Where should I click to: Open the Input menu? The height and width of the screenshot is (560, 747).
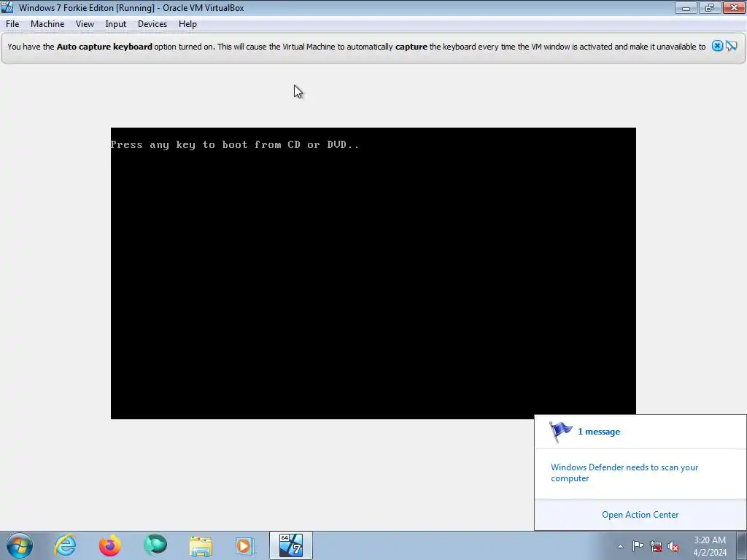[116, 24]
